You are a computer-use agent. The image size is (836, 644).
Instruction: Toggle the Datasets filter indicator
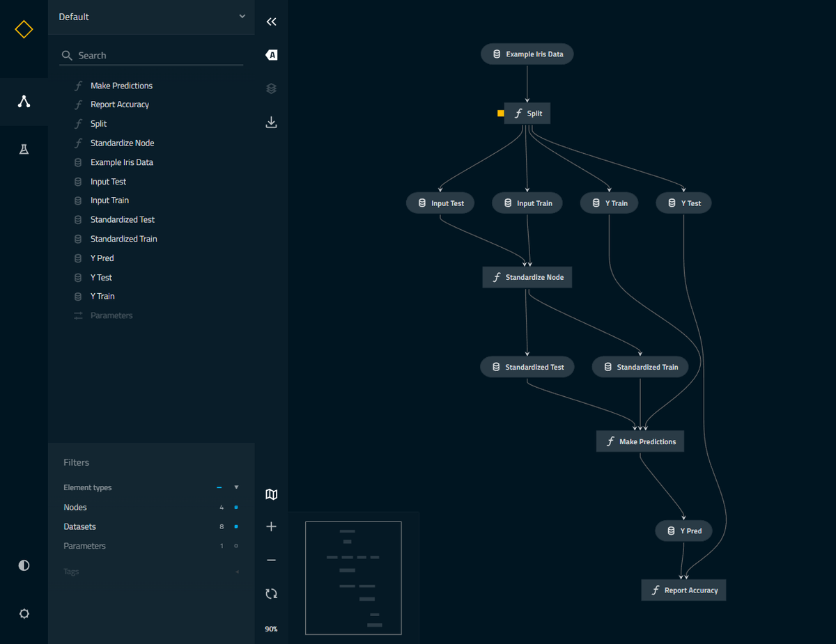tap(236, 527)
